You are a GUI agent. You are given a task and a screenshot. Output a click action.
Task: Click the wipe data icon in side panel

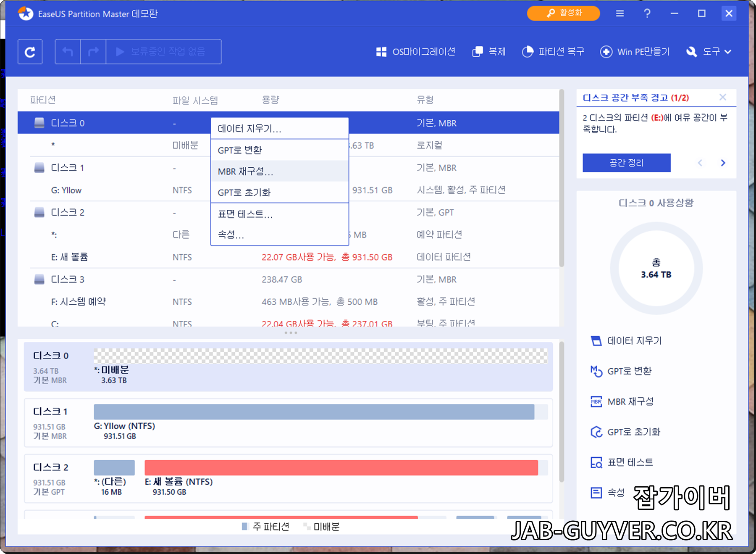point(596,340)
